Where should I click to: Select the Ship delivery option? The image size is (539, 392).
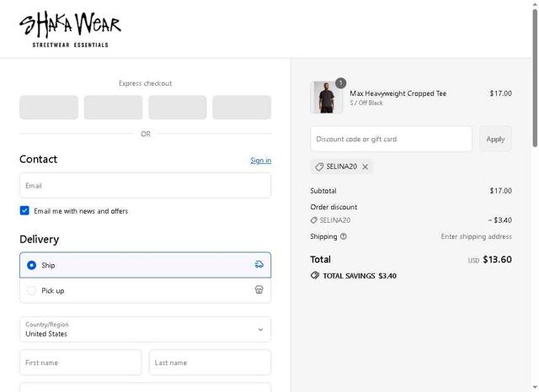click(x=145, y=265)
